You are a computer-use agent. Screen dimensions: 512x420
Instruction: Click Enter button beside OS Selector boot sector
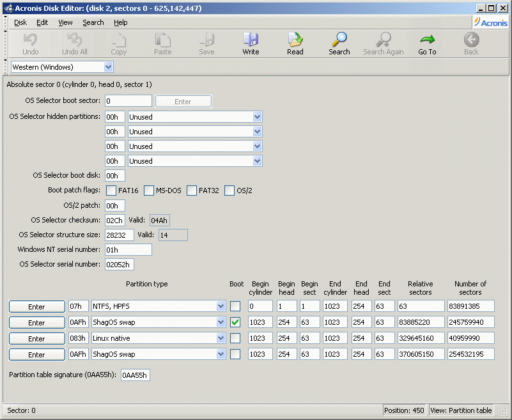point(183,101)
